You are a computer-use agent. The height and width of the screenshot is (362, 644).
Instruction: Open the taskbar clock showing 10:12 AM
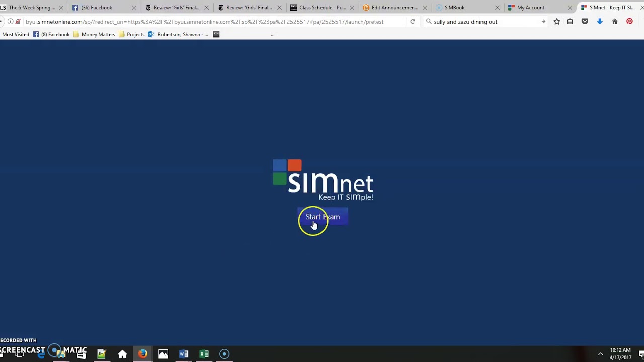pos(620,354)
